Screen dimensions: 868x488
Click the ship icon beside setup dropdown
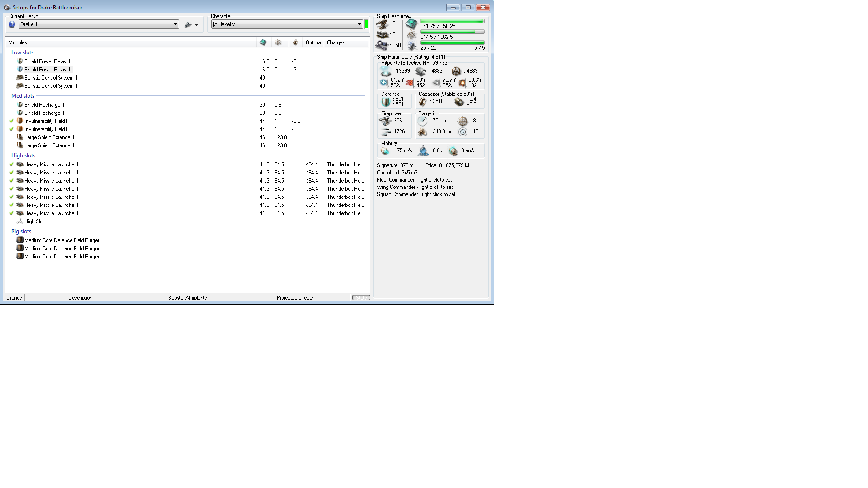click(x=188, y=25)
